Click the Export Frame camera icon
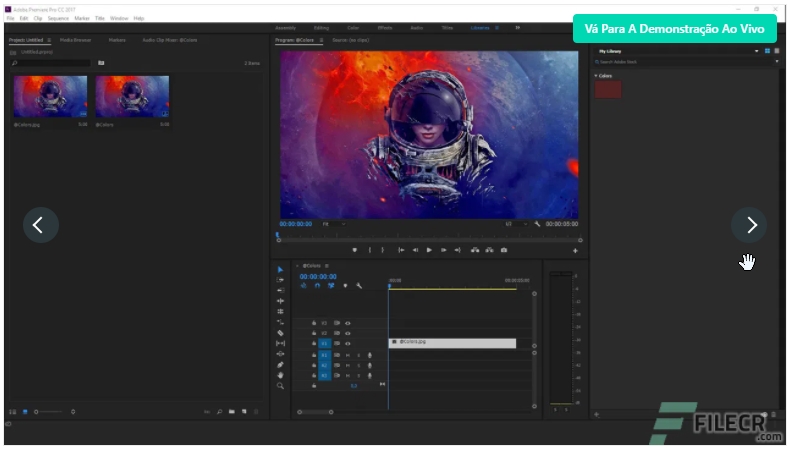The image size is (789, 452). [x=504, y=250]
